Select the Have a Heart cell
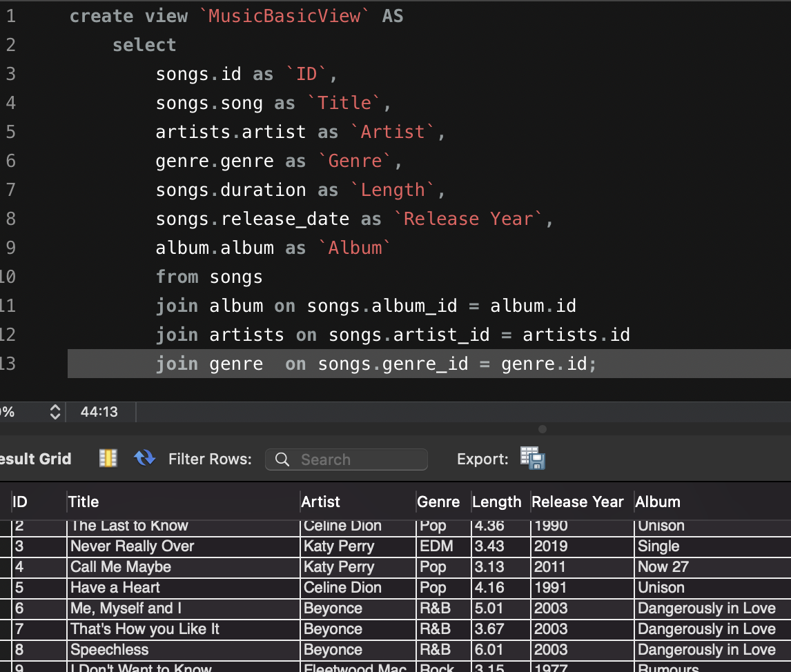Viewport: 791px width, 672px height. pos(183,588)
